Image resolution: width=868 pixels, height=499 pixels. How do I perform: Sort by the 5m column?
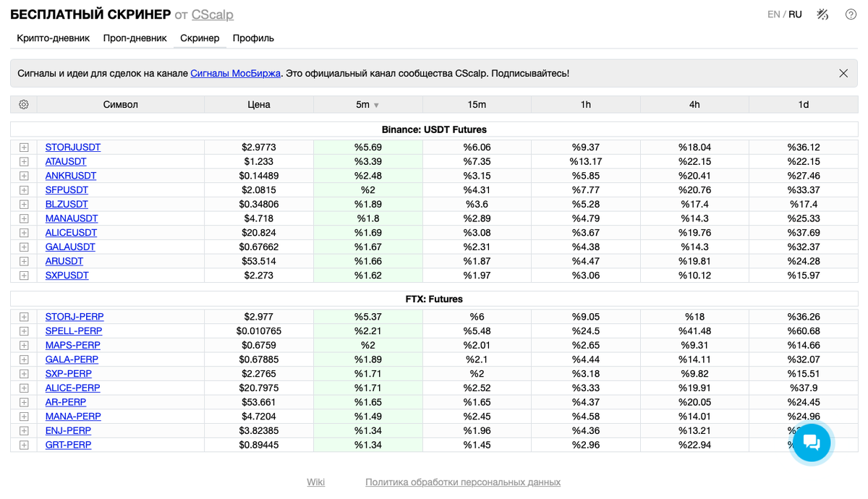(367, 105)
